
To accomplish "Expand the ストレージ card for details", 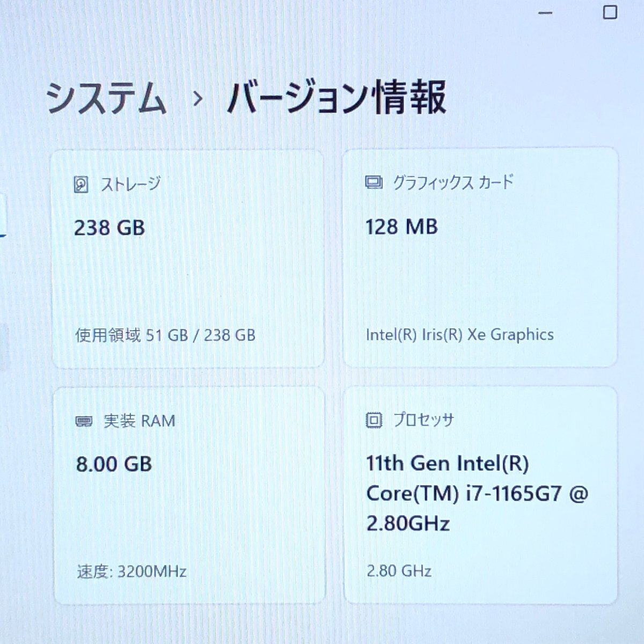I will [188, 258].
